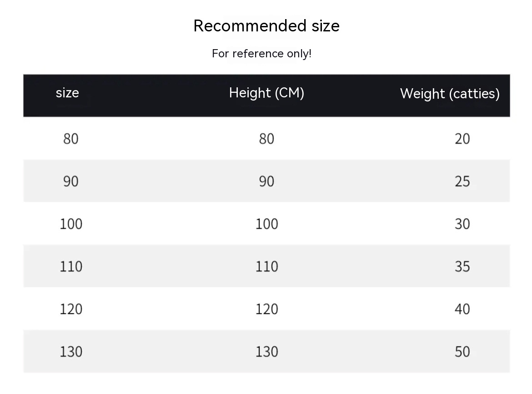Image resolution: width=532 pixels, height=394 pixels.
Task: Select height column value 110
Action: coord(266,267)
